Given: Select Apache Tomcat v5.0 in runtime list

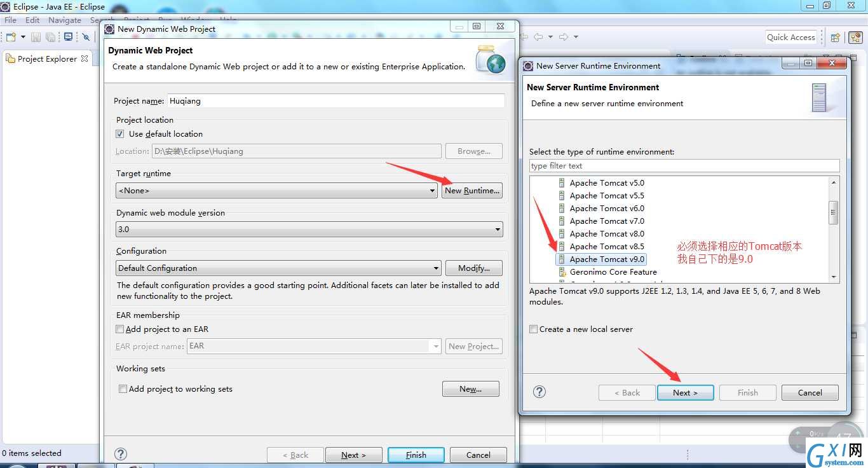Looking at the screenshot, I should (x=607, y=183).
